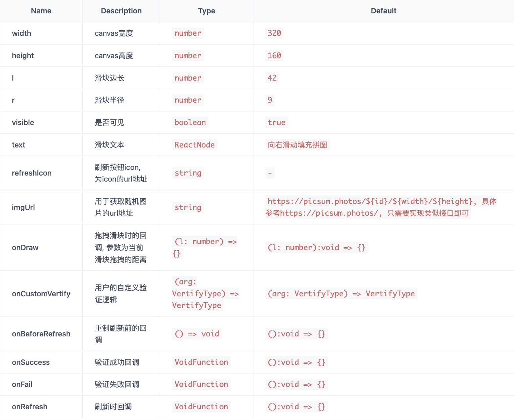Click the '验证成功回调' description
The height and width of the screenshot is (420, 514).
117,362
